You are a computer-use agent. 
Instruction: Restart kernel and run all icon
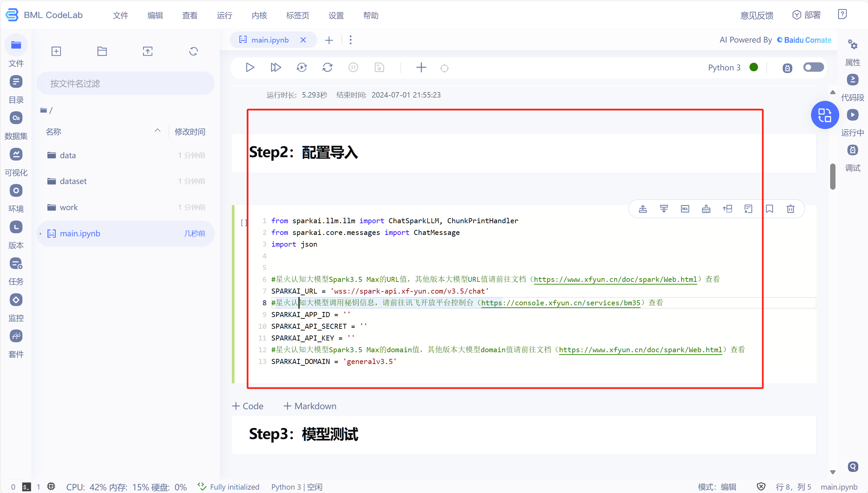coord(302,67)
